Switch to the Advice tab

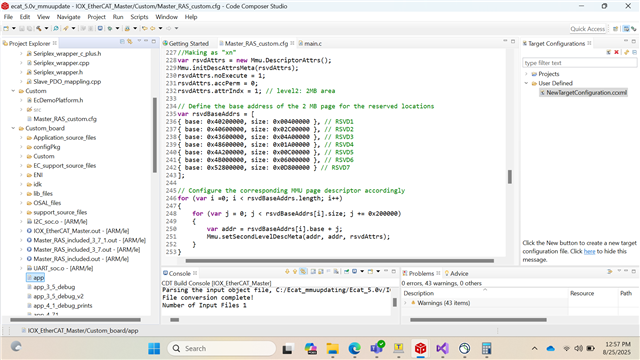tap(456, 273)
